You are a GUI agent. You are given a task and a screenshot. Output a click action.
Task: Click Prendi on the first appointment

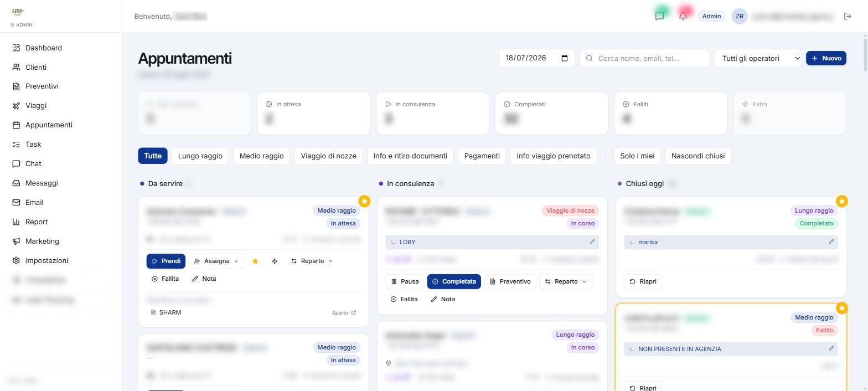click(x=166, y=261)
